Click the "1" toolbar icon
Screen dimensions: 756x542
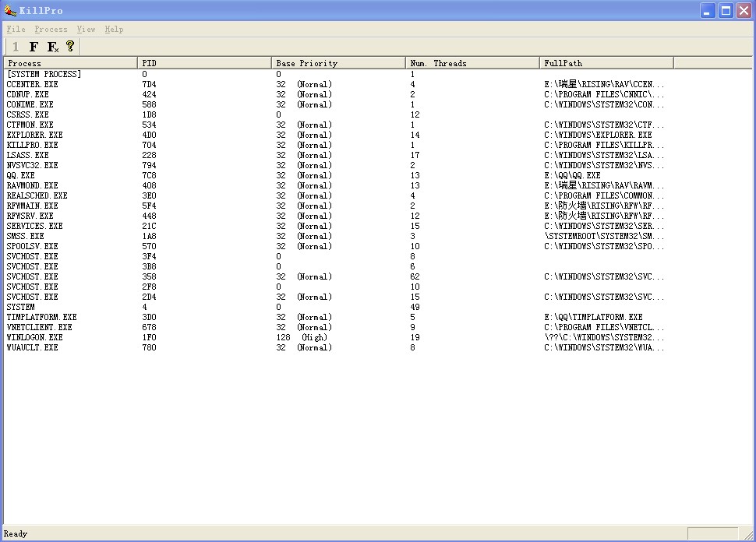(16, 47)
